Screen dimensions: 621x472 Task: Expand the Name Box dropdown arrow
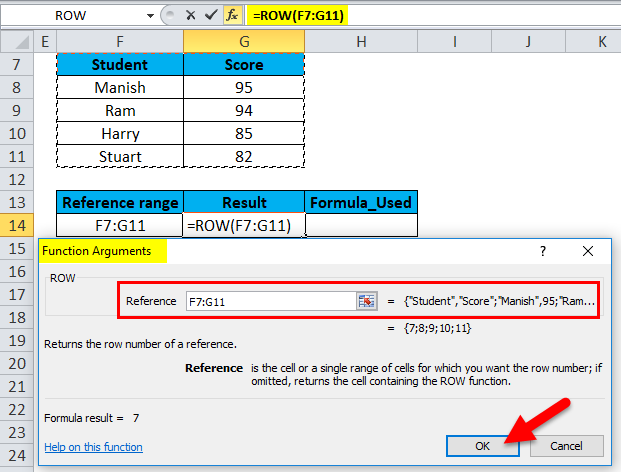150,16
